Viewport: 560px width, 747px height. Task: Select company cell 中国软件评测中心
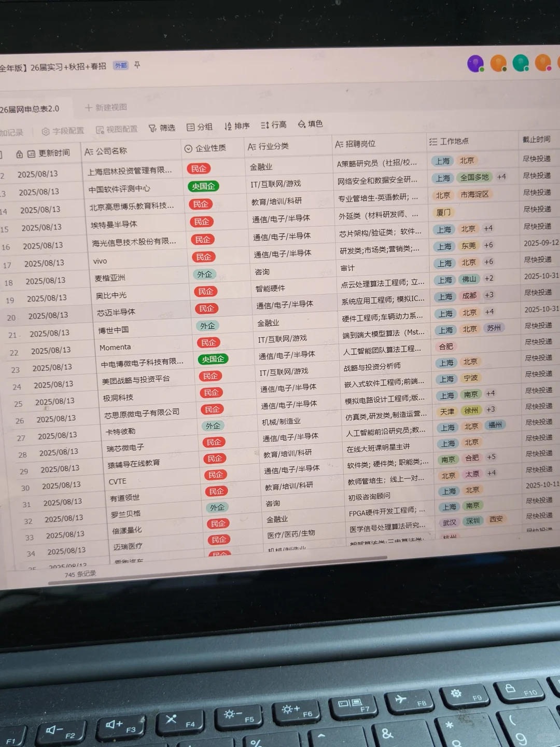pyautogui.click(x=119, y=189)
